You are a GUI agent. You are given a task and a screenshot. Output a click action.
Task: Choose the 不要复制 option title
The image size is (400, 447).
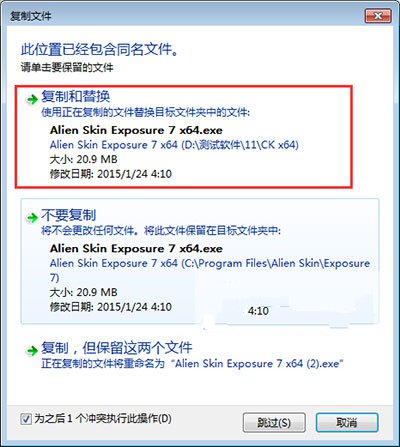(x=69, y=215)
